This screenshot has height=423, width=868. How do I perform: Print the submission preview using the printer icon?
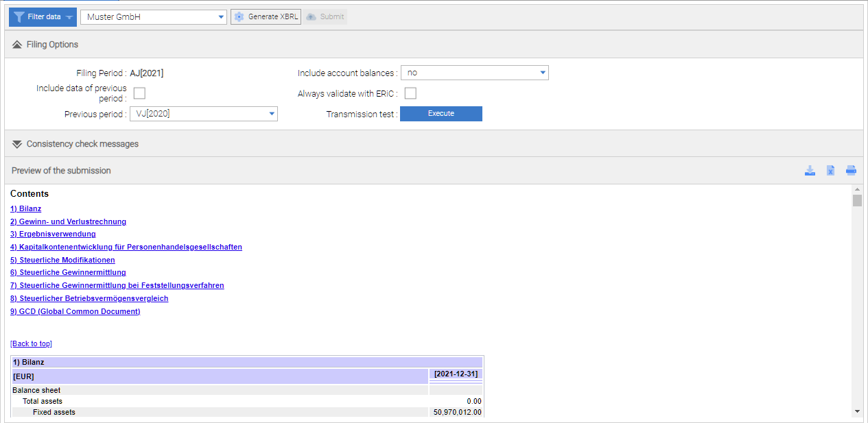click(x=851, y=171)
